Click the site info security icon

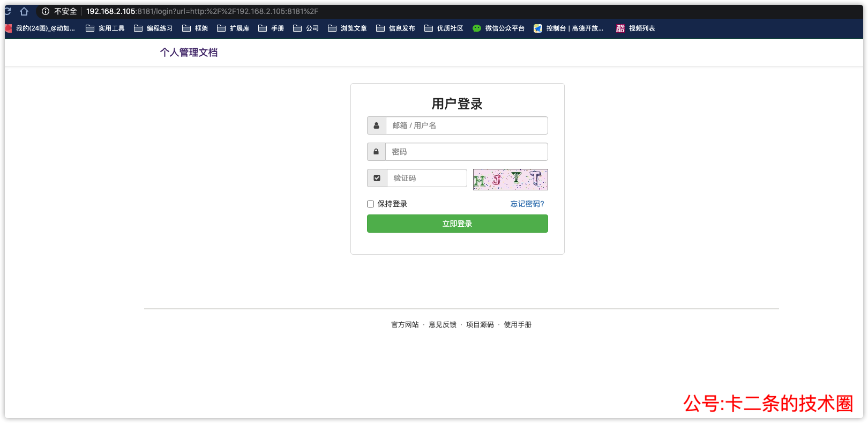(46, 11)
